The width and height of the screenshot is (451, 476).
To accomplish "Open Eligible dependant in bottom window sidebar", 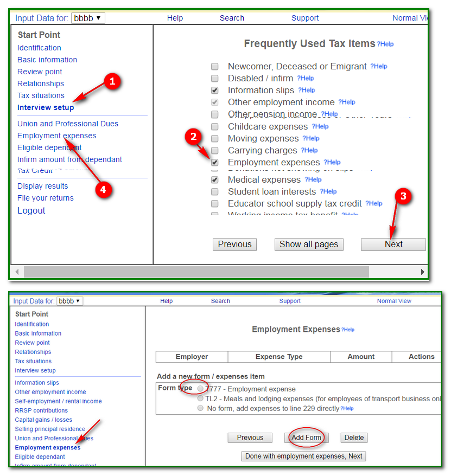I will 40,456.
